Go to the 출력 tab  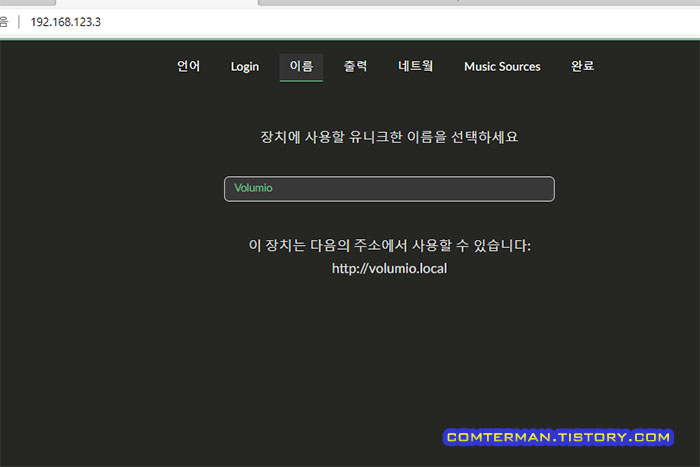(x=355, y=67)
